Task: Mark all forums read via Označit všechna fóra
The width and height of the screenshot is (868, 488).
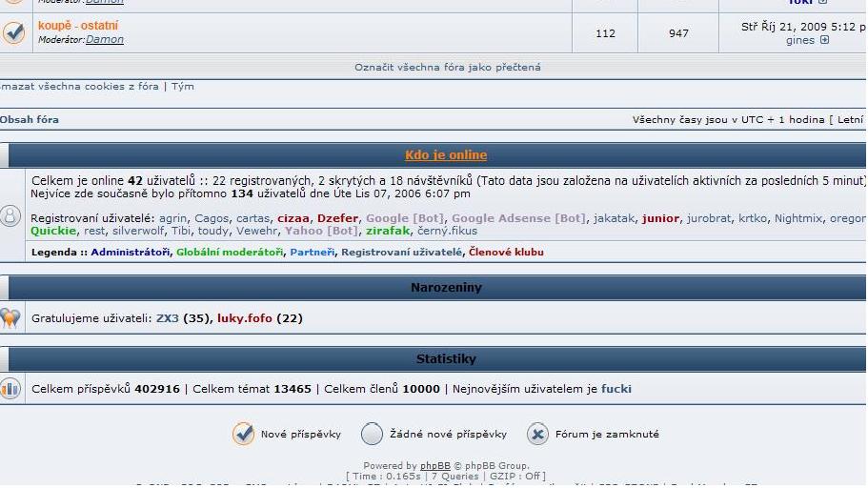Action: tap(448, 68)
